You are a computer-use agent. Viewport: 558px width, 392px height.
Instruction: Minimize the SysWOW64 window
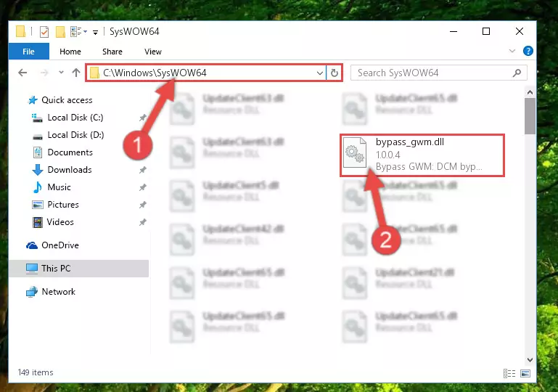(454, 32)
